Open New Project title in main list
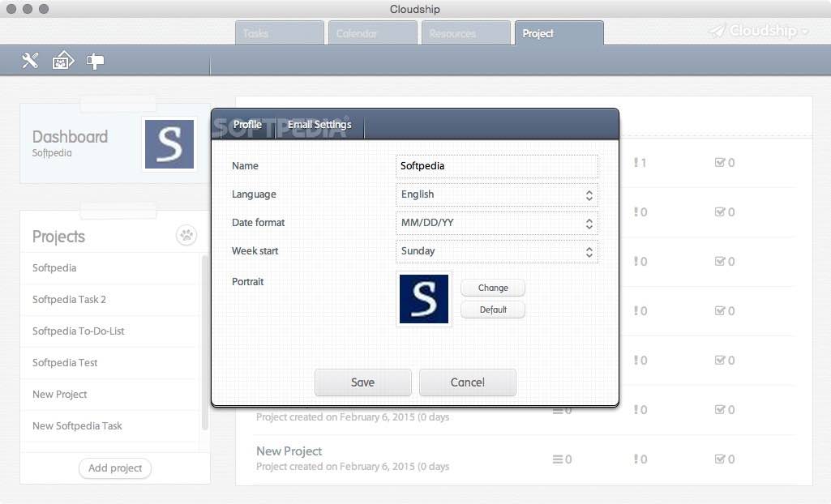The width and height of the screenshot is (831, 504). pos(289,451)
